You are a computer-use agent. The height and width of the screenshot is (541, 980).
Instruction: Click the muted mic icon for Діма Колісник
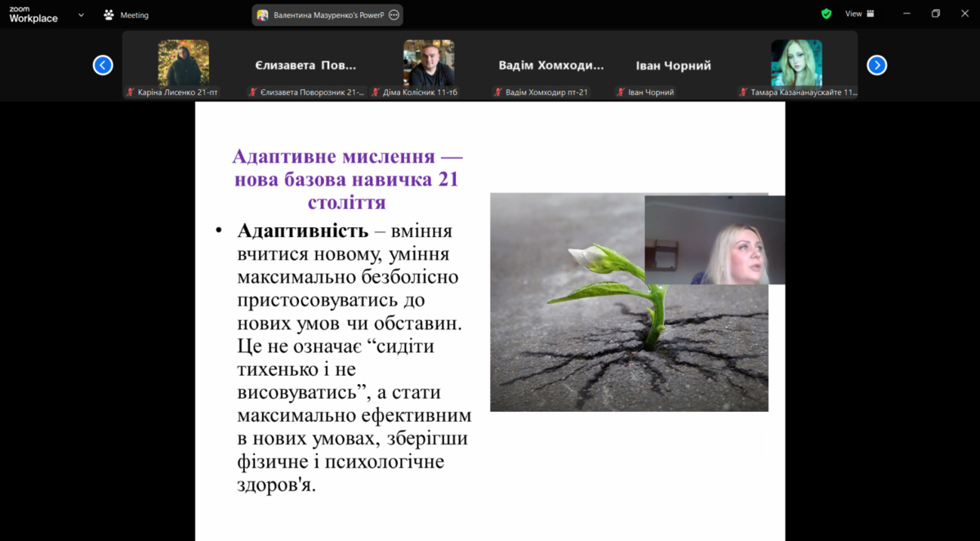pyautogui.click(x=376, y=92)
